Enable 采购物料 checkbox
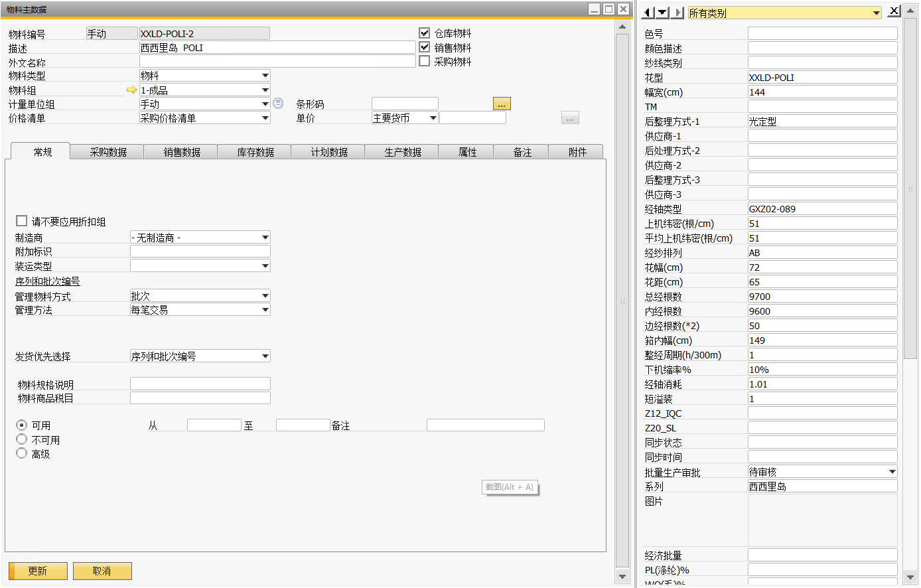Viewport: 921px width, 588px height. (425, 61)
